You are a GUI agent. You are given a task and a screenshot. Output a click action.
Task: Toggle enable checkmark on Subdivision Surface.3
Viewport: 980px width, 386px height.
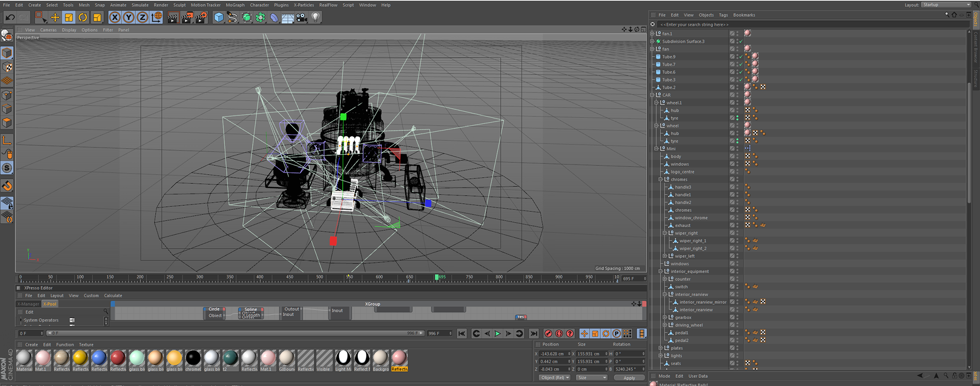click(x=741, y=41)
